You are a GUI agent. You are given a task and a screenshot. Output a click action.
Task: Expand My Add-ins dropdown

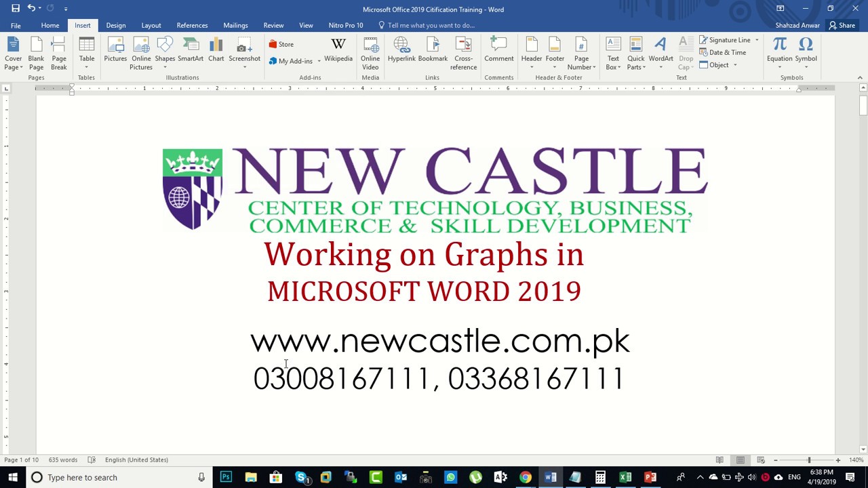click(x=319, y=61)
